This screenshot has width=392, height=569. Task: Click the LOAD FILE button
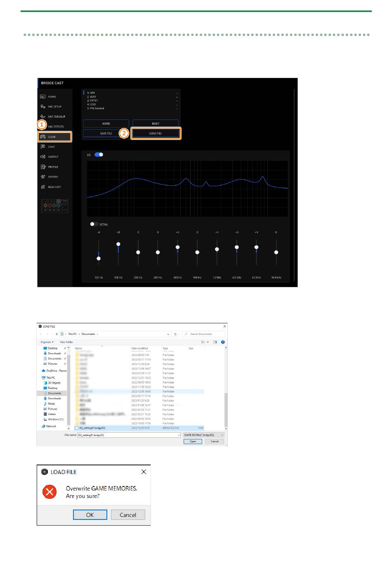(156, 133)
